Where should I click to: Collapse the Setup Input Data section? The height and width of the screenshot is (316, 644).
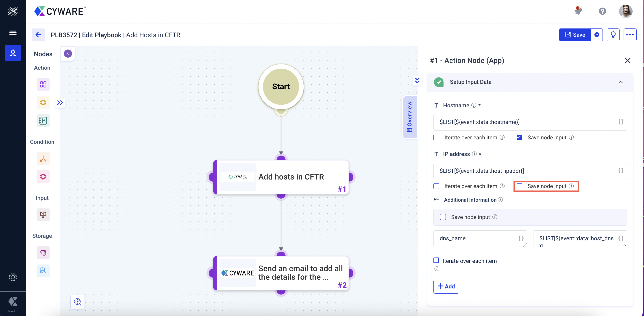point(620,82)
